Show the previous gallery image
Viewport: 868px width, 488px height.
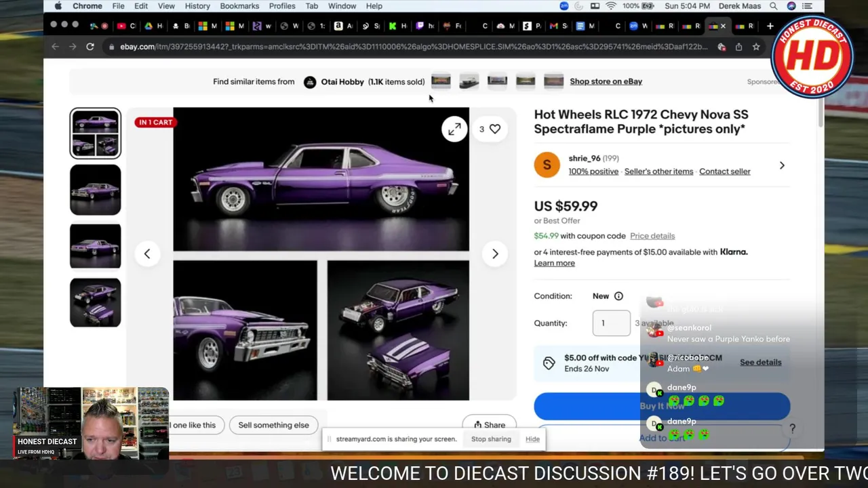[x=147, y=253]
